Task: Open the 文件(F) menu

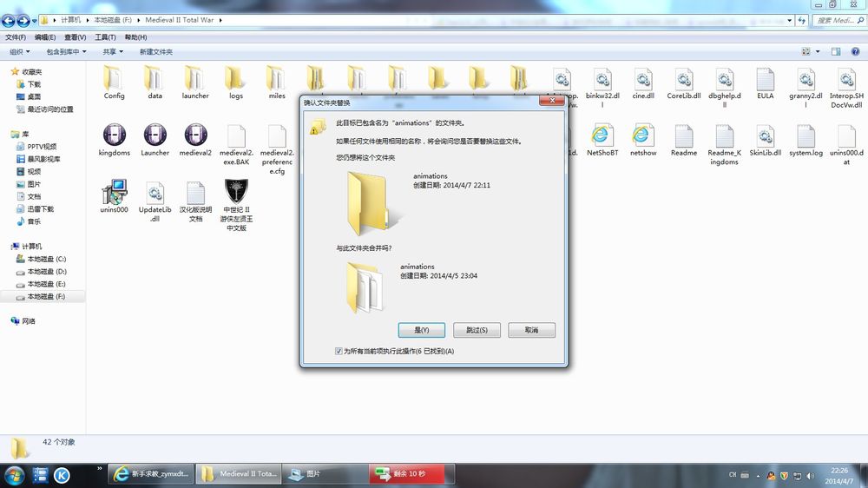Action: 16,37
